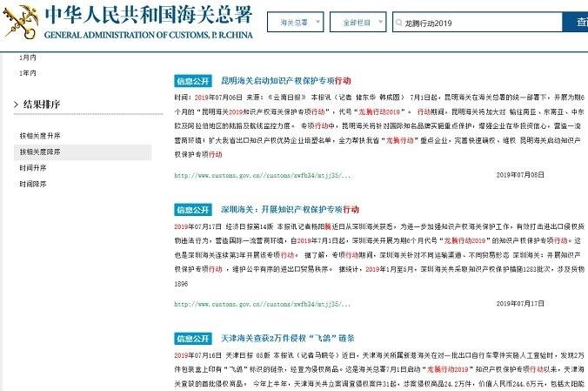588x391 pixels.
Task: Open the 深圳海关：开展知识产权保护专项行动 result
Action: coord(290,210)
